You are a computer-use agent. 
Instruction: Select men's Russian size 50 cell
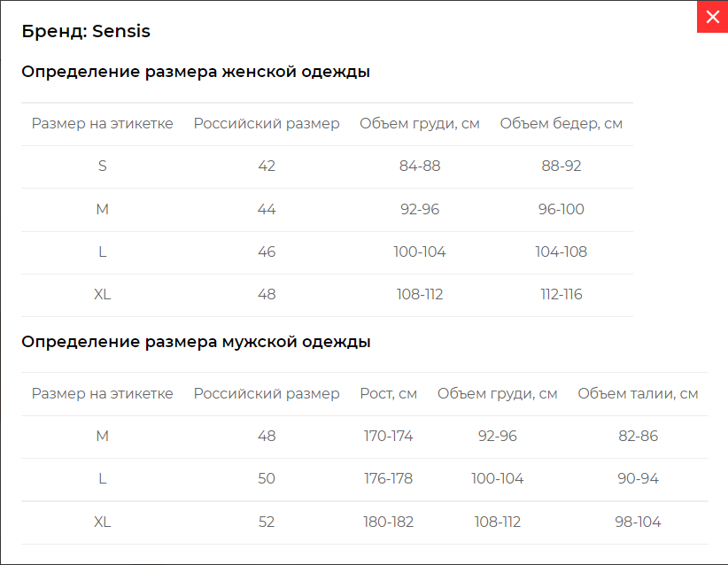coord(267,478)
